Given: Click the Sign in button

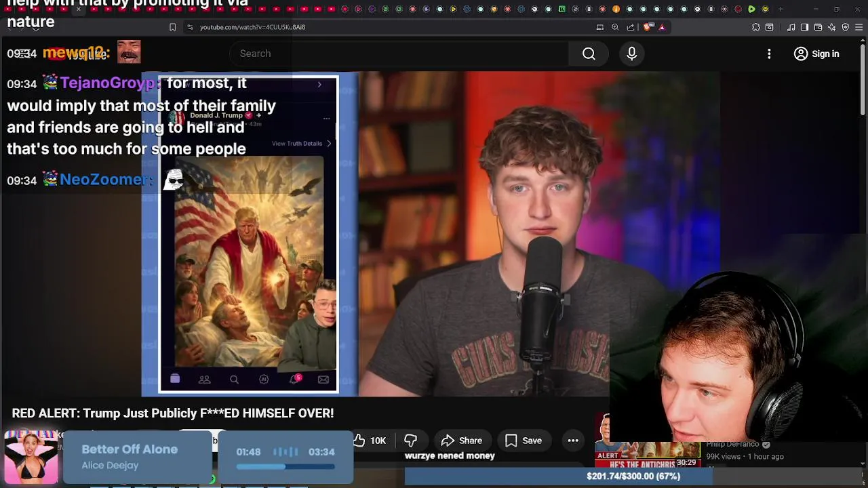Looking at the screenshot, I should [x=816, y=54].
